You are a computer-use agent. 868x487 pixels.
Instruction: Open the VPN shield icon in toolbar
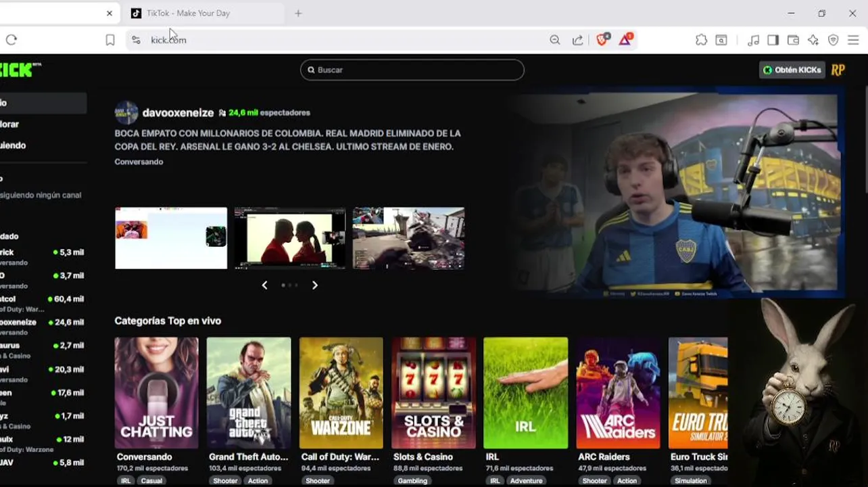coord(834,40)
